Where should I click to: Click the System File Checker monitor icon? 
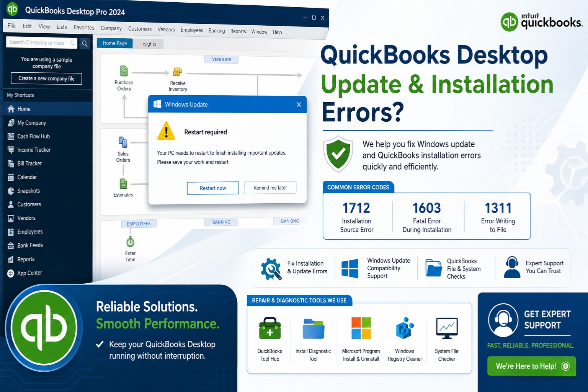[x=447, y=328]
